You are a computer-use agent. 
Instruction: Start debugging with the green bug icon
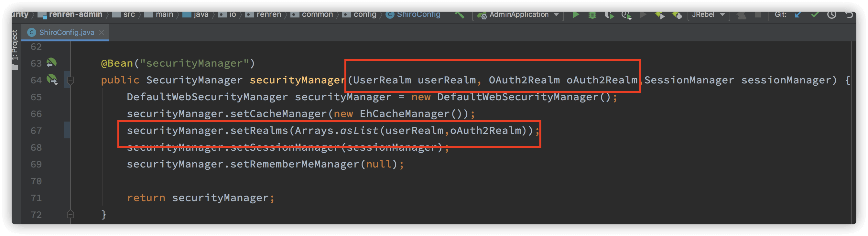coord(592,15)
